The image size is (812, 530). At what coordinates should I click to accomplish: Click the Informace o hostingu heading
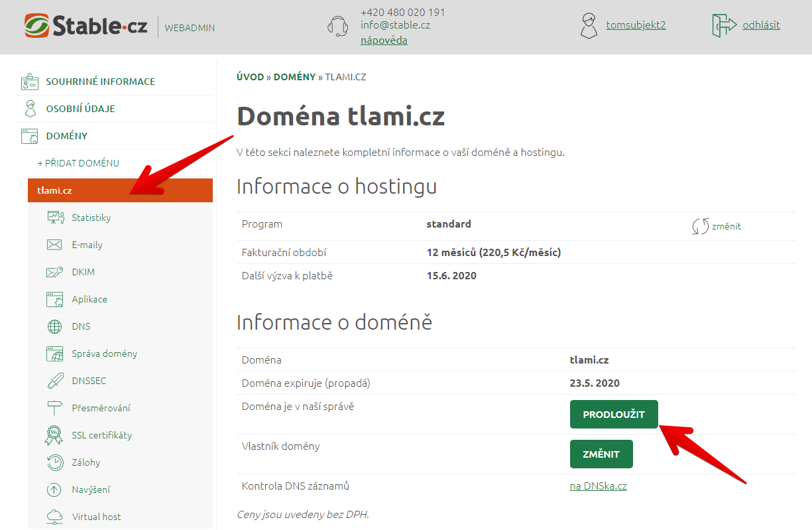(x=337, y=187)
